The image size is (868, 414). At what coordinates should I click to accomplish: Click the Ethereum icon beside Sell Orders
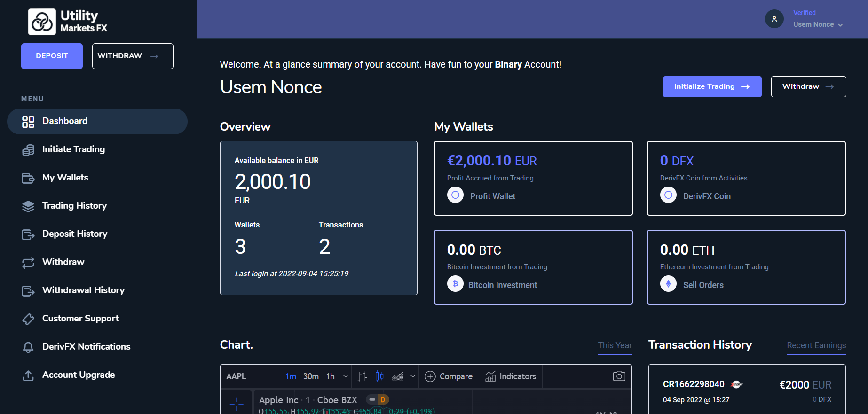668,284
